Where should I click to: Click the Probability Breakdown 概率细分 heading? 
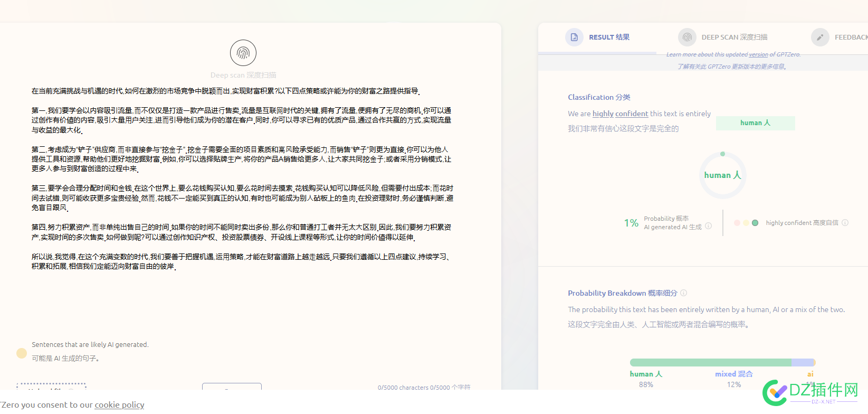coord(622,293)
